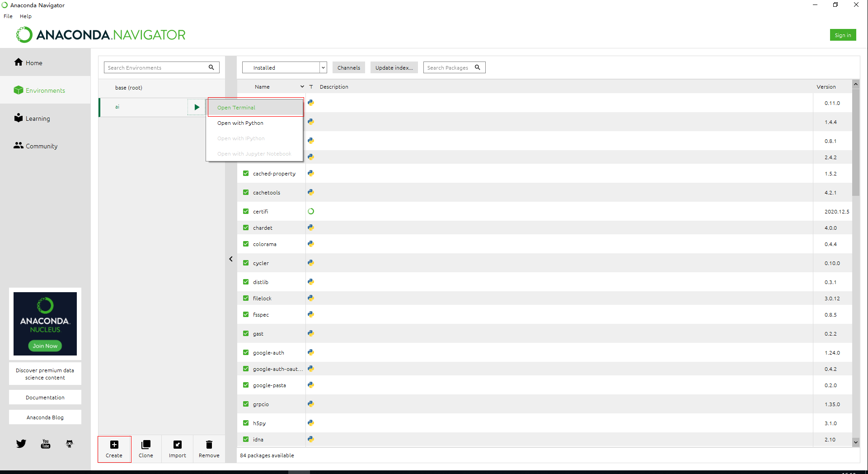
Task: Open the Anaconda Blog link
Action: (45, 417)
